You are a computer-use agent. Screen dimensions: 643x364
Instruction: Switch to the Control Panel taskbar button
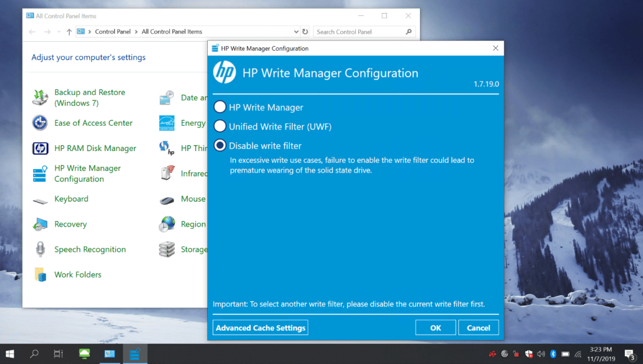click(x=109, y=354)
